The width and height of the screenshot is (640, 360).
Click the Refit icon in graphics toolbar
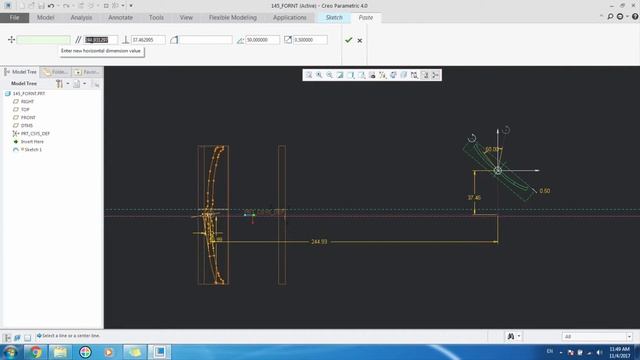point(309,75)
